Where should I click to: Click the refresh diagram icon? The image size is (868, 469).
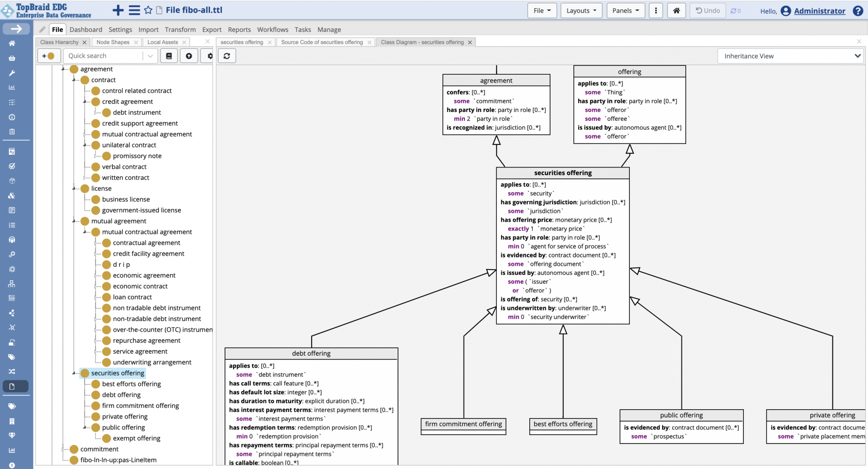(x=227, y=56)
